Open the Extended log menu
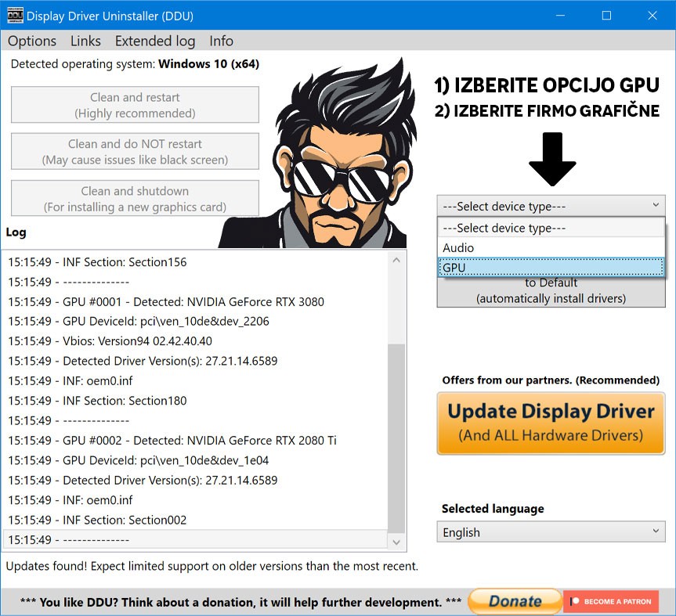The image size is (676, 616). (x=154, y=41)
